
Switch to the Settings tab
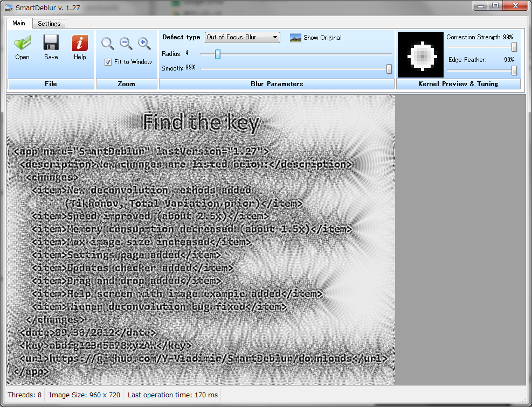(x=49, y=23)
